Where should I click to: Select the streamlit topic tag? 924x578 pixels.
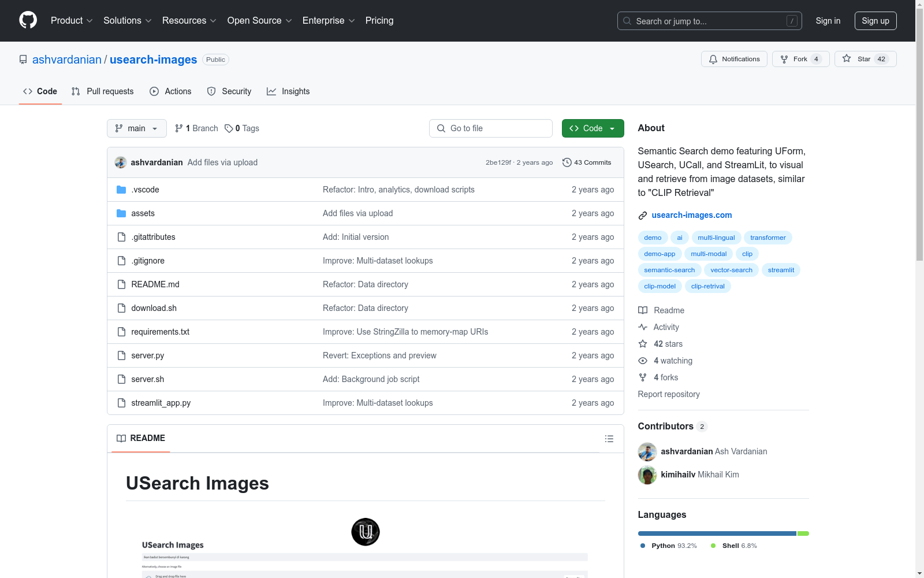(x=781, y=270)
